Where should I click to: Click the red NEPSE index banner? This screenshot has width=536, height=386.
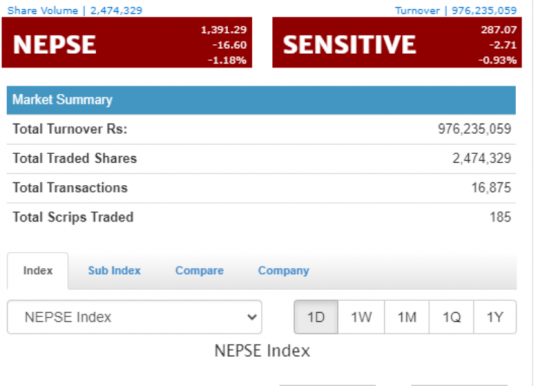pyautogui.click(x=127, y=42)
